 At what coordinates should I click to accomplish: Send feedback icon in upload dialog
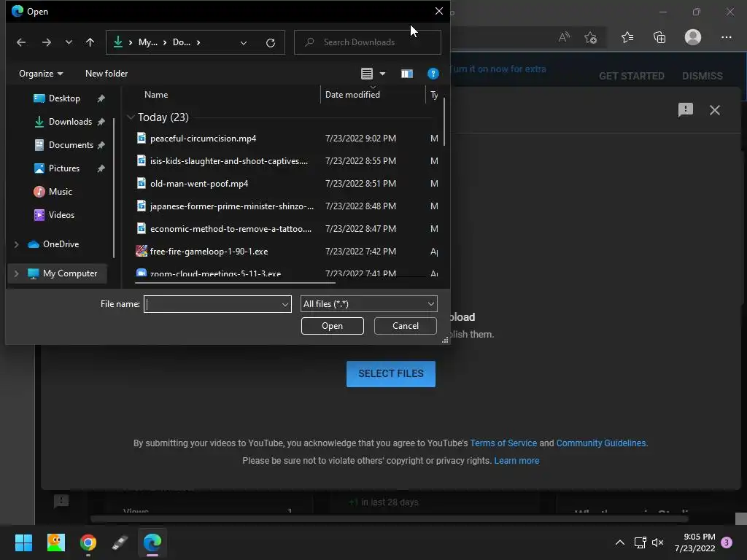point(685,110)
